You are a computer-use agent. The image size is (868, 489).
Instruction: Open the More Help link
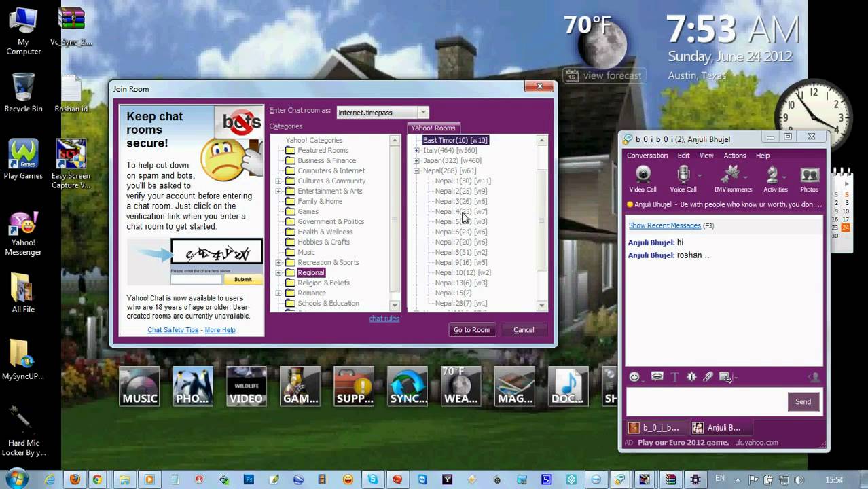coord(220,330)
